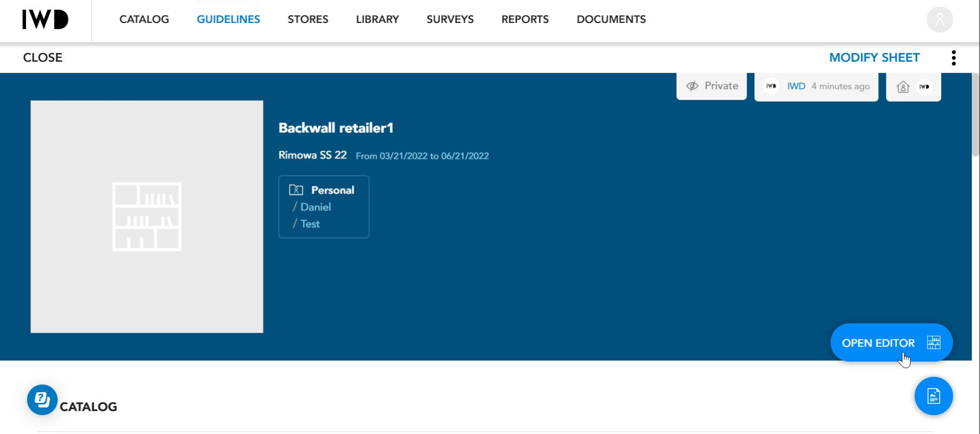Click Rimowa SS 22 campaign name
The height and width of the screenshot is (434, 980).
point(313,155)
